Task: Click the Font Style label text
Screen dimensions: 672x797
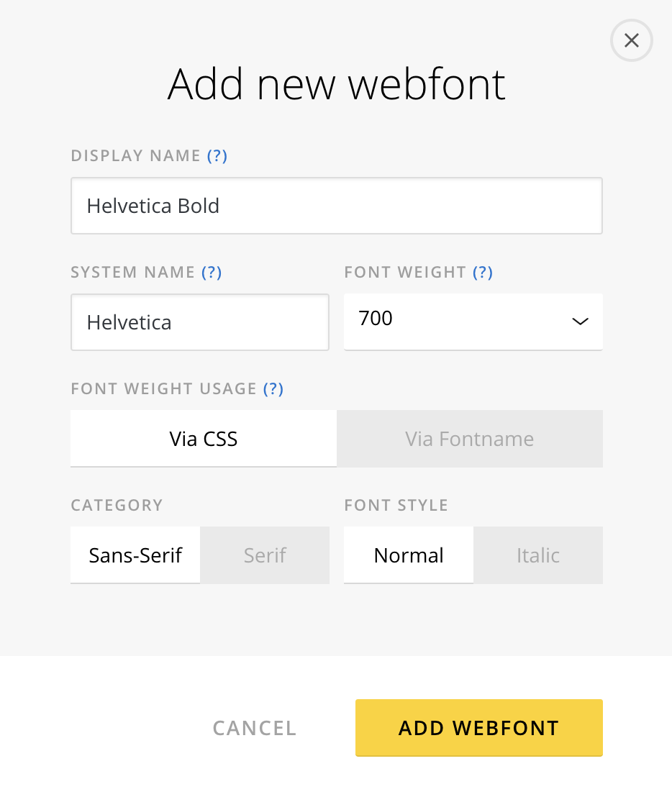Action: pos(396,506)
